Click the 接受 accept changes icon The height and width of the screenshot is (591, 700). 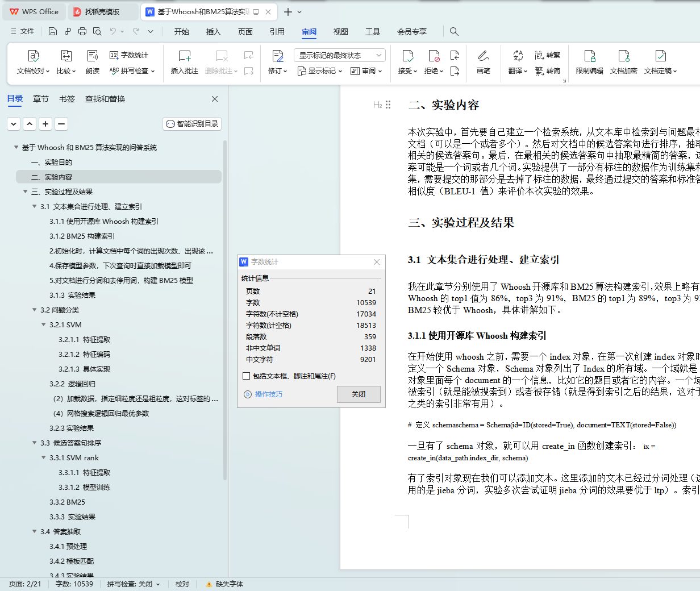[407, 56]
